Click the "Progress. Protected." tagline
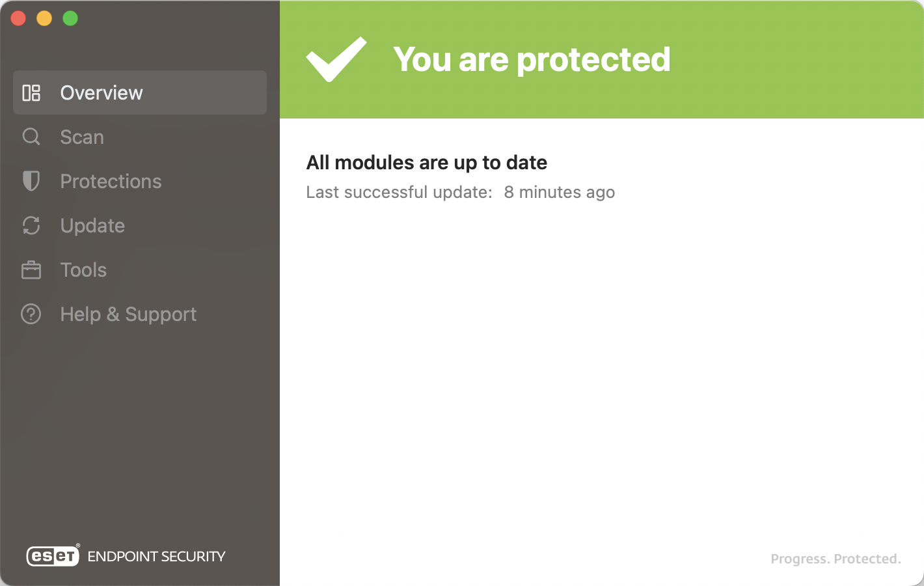This screenshot has width=924, height=586. coord(836,559)
